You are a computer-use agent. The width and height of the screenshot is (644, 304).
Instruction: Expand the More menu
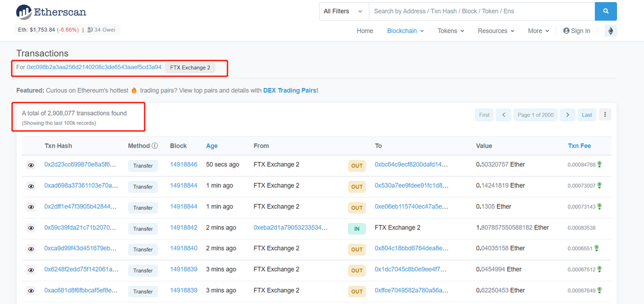pyautogui.click(x=538, y=31)
